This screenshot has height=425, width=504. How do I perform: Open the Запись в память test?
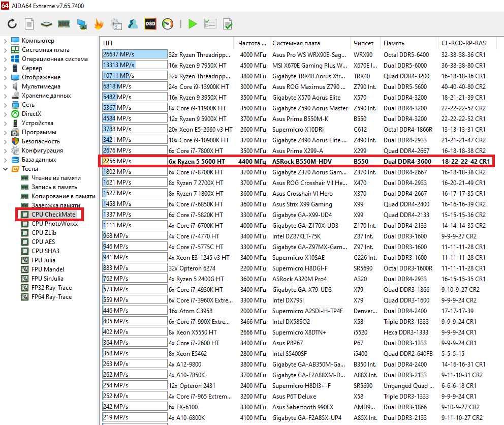(x=54, y=187)
